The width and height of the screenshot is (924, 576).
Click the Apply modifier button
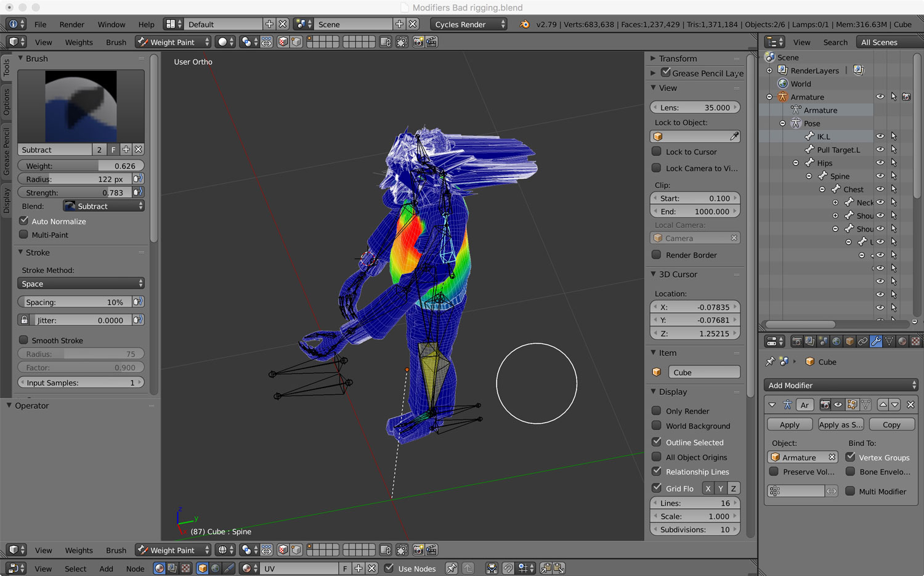tap(789, 424)
